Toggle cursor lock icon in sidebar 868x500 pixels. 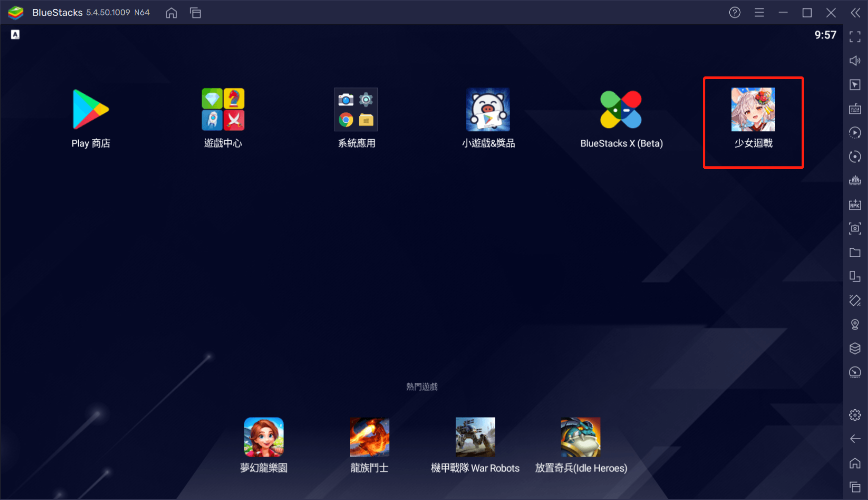(x=855, y=85)
